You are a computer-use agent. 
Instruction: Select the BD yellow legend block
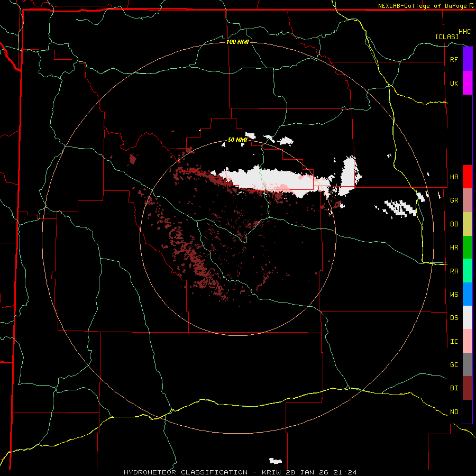tap(467, 224)
